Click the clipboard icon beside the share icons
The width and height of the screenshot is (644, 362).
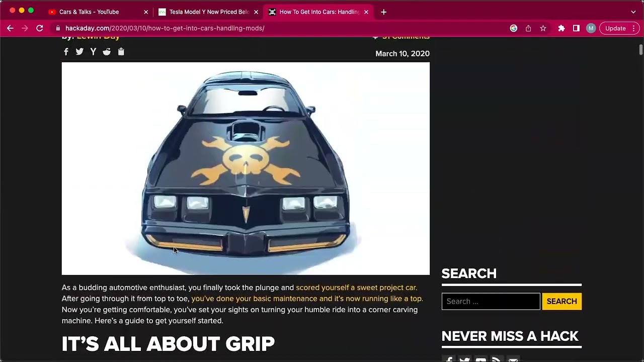click(121, 52)
